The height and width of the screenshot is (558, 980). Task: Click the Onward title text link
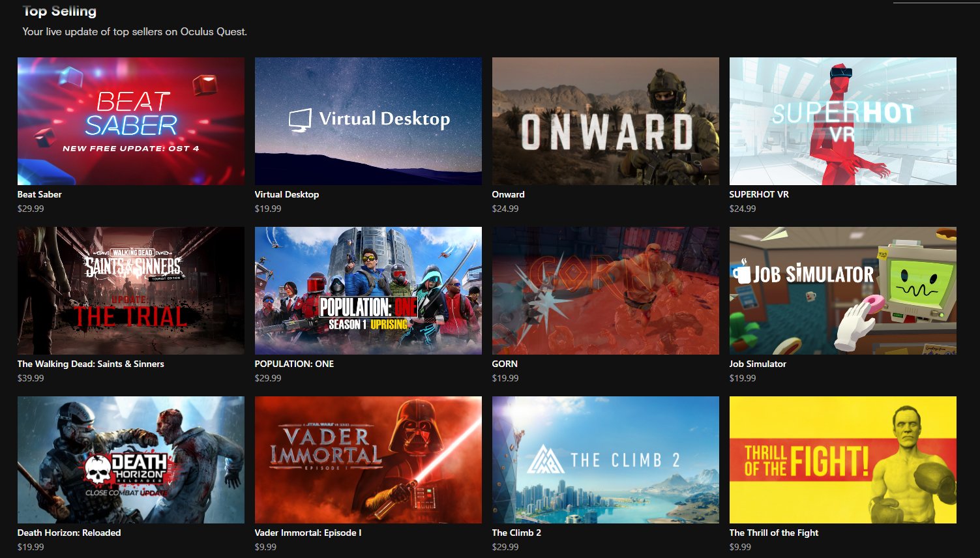[509, 194]
